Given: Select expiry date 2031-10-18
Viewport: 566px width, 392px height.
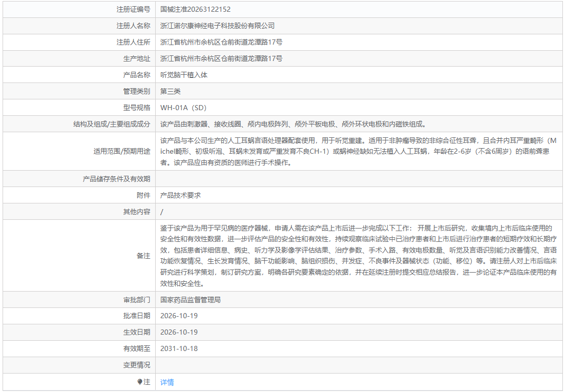Looking at the screenshot, I should click(179, 348).
